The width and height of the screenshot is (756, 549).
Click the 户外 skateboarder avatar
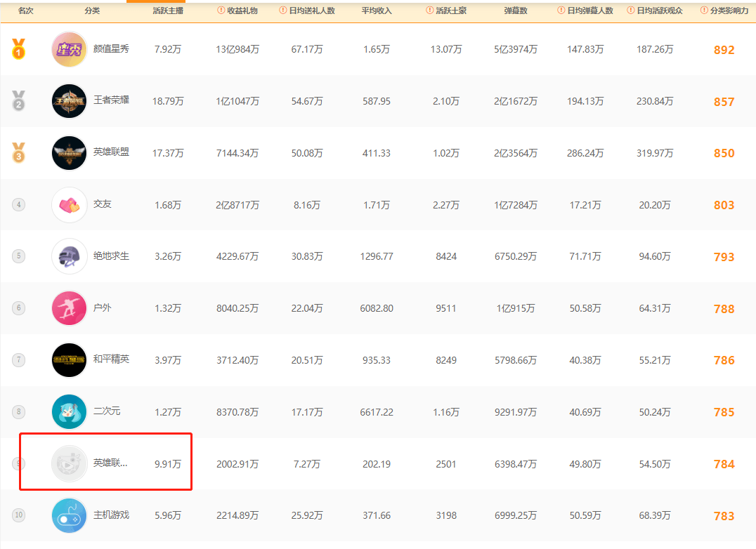pos(69,308)
